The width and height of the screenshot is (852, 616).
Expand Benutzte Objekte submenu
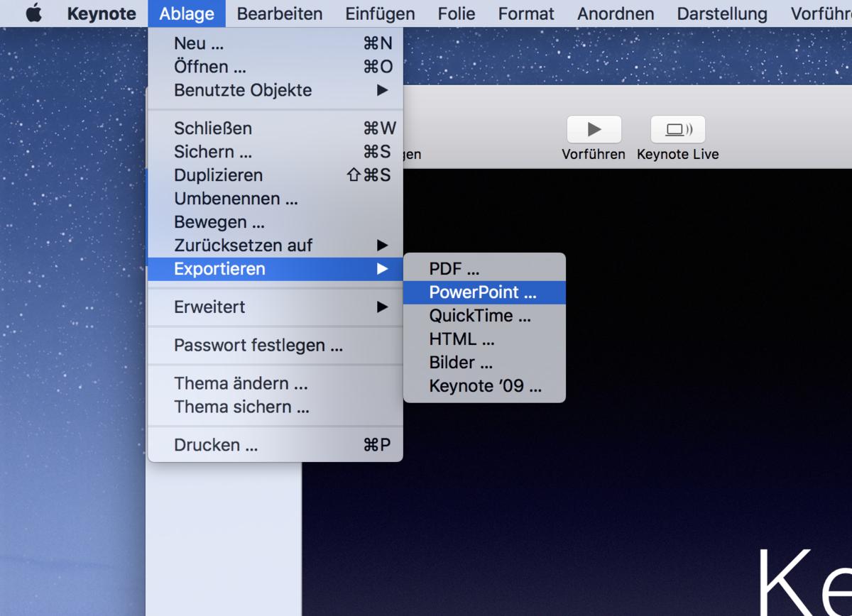pyautogui.click(x=275, y=90)
